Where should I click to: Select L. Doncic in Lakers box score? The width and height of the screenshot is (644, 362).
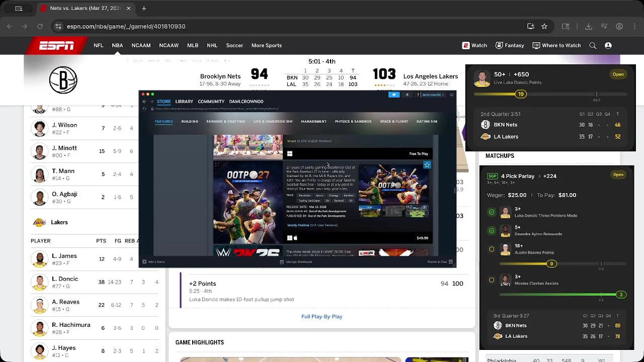click(x=65, y=279)
